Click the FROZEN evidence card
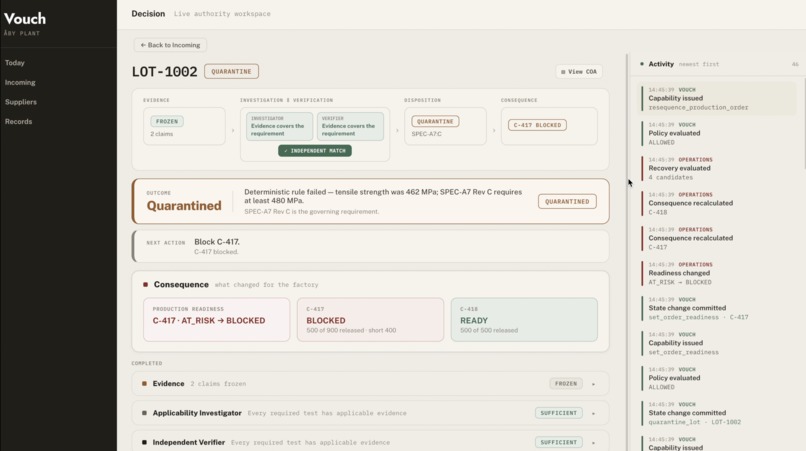 (x=184, y=127)
